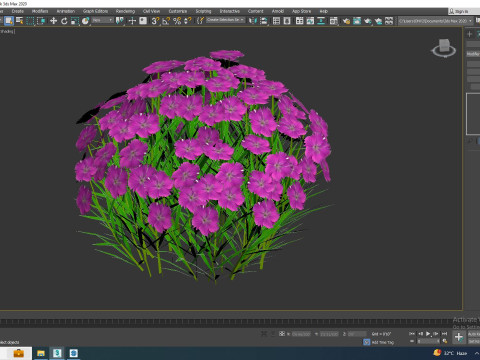This screenshot has height=360, width=480.
Task: Click the Align tool icon
Action: 264,21
